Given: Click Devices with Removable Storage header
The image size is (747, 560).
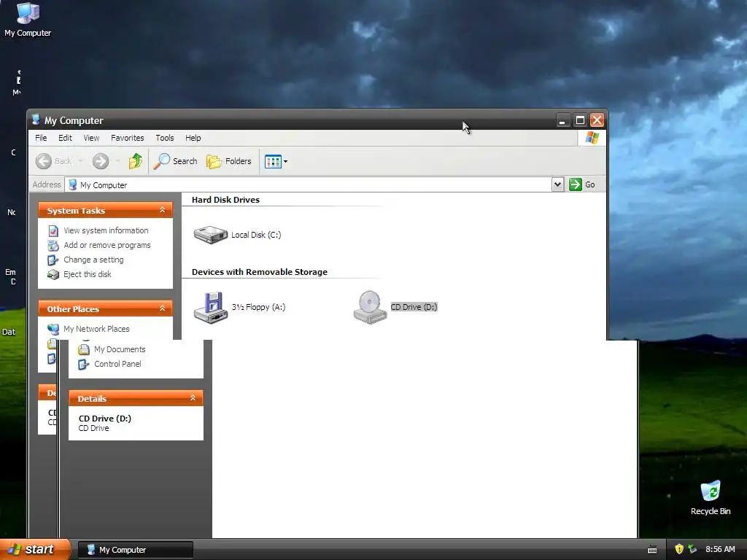Looking at the screenshot, I should (260, 272).
